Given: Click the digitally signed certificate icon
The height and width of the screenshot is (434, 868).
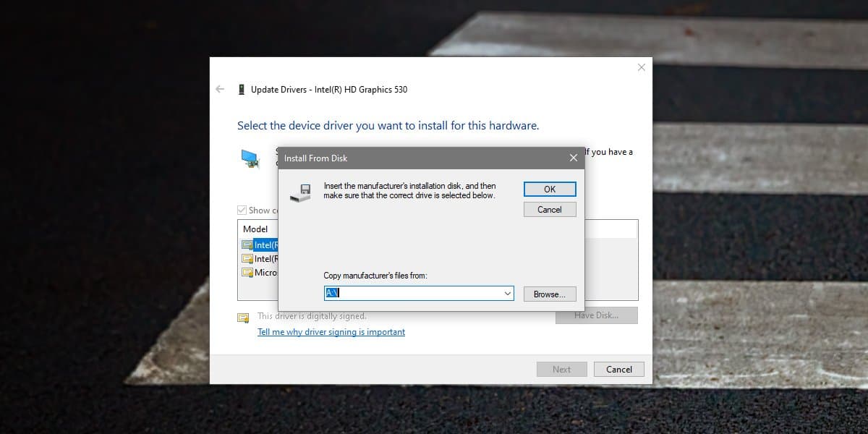Looking at the screenshot, I should tap(243, 318).
